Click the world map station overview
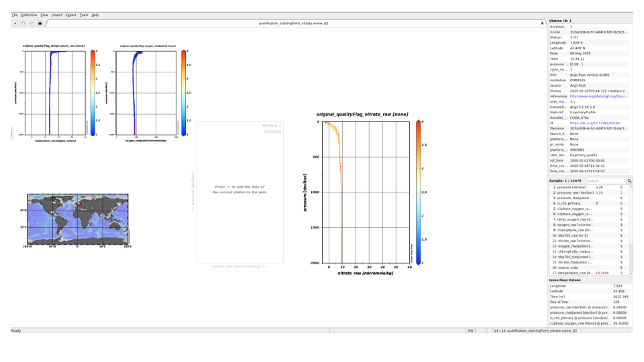 (77, 218)
